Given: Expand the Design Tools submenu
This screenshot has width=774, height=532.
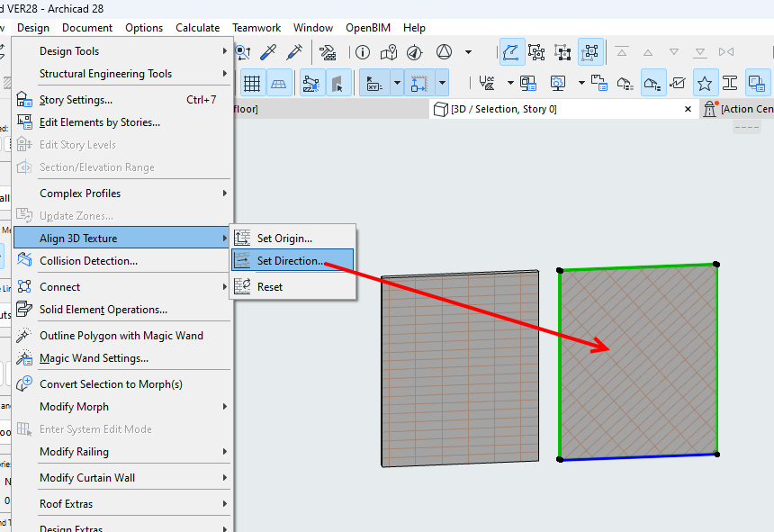Looking at the screenshot, I should coord(121,50).
